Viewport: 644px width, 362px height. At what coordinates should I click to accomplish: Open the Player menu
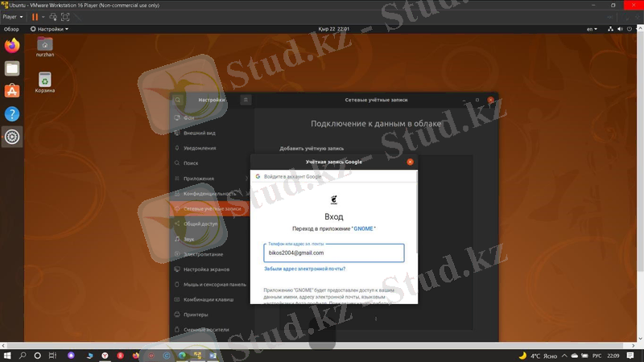click(13, 17)
